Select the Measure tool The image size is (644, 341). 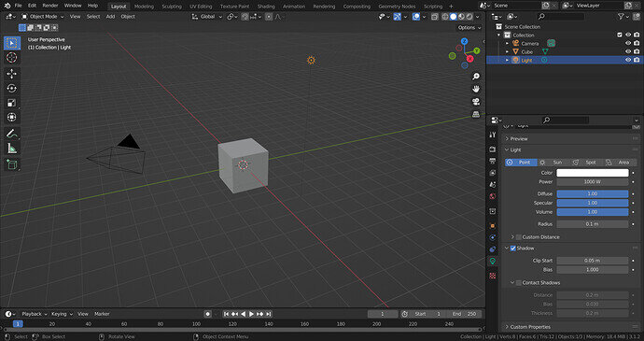12,149
